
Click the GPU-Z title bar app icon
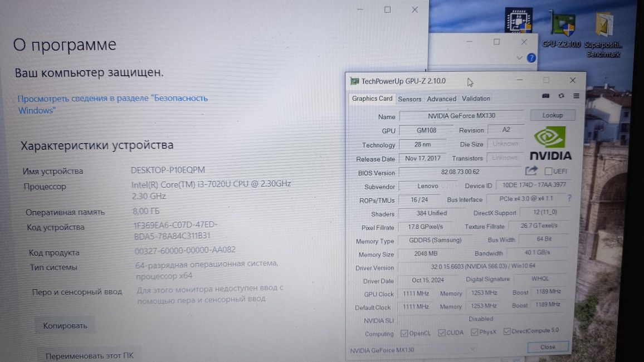[354, 81]
